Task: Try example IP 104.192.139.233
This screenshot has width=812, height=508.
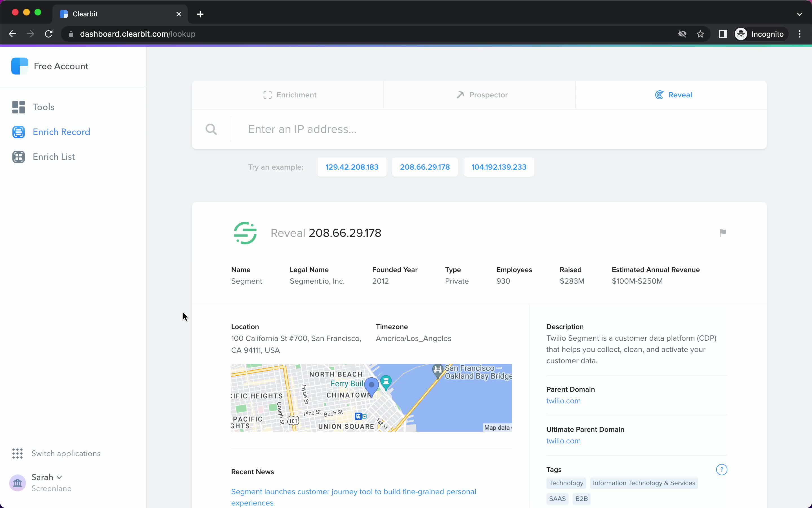Action: [x=498, y=167]
